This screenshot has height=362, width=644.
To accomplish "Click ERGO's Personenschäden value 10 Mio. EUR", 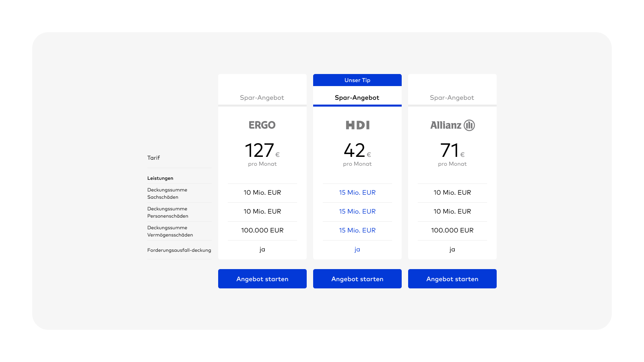I will [262, 212].
